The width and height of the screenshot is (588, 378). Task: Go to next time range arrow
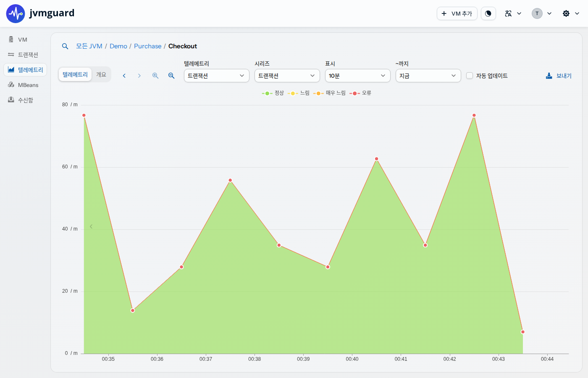[139, 76]
